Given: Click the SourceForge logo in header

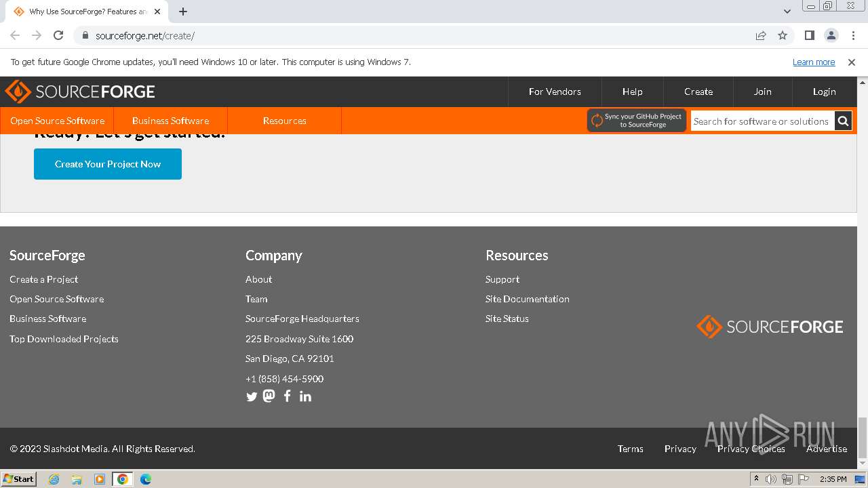Looking at the screenshot, I should [x=80, y=91].
